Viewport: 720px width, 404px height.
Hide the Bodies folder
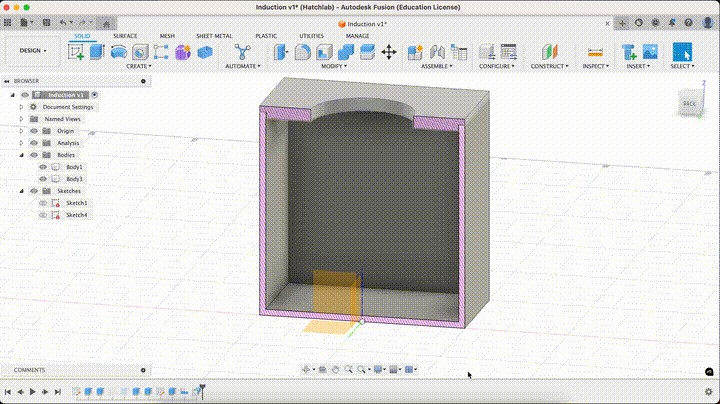tap(34, 155)
